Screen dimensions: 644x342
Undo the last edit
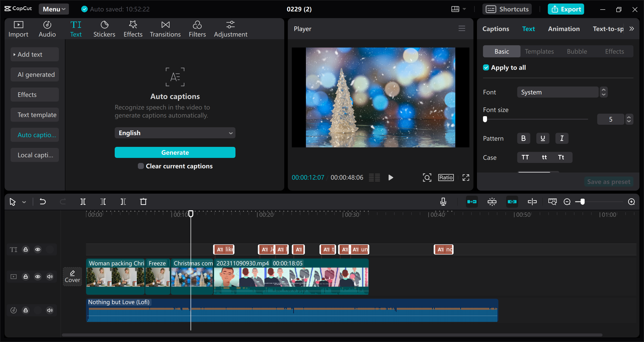[x=43, y=201]
